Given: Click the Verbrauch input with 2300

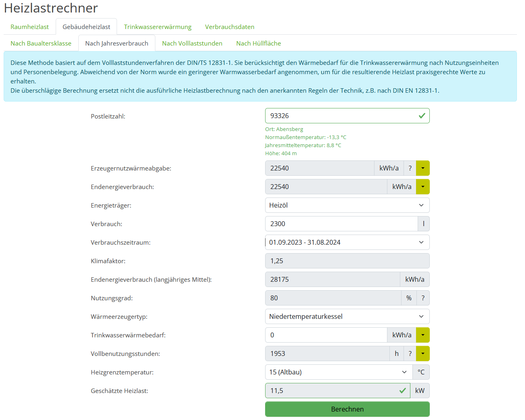Looking at the screenshot, I should click(x=341, y=224).
